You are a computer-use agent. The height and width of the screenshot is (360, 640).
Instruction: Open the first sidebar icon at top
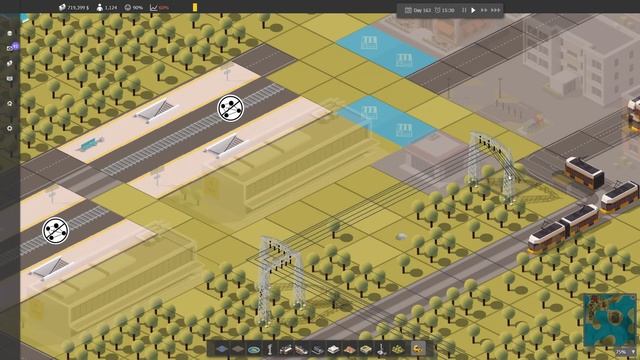[x=10, y=33]
